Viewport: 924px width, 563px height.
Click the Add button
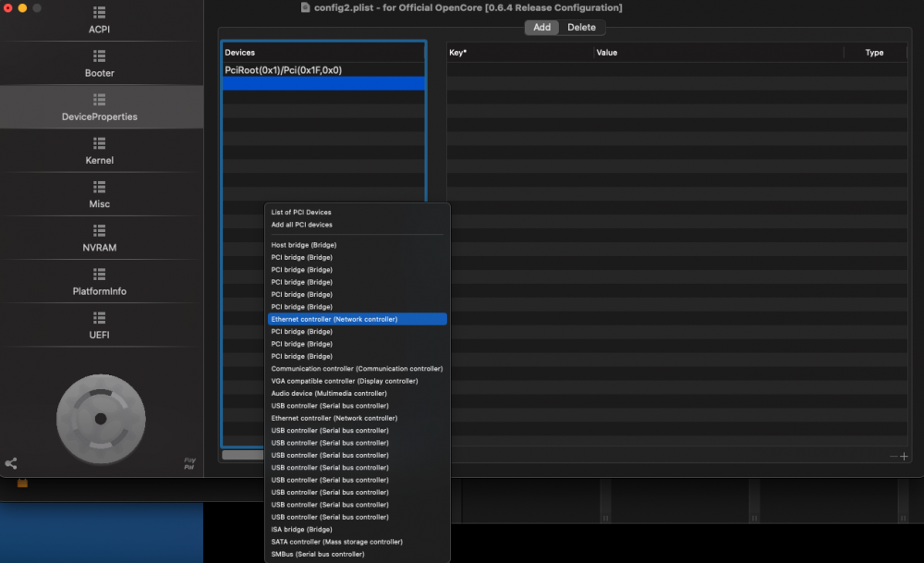pos(541,27)
